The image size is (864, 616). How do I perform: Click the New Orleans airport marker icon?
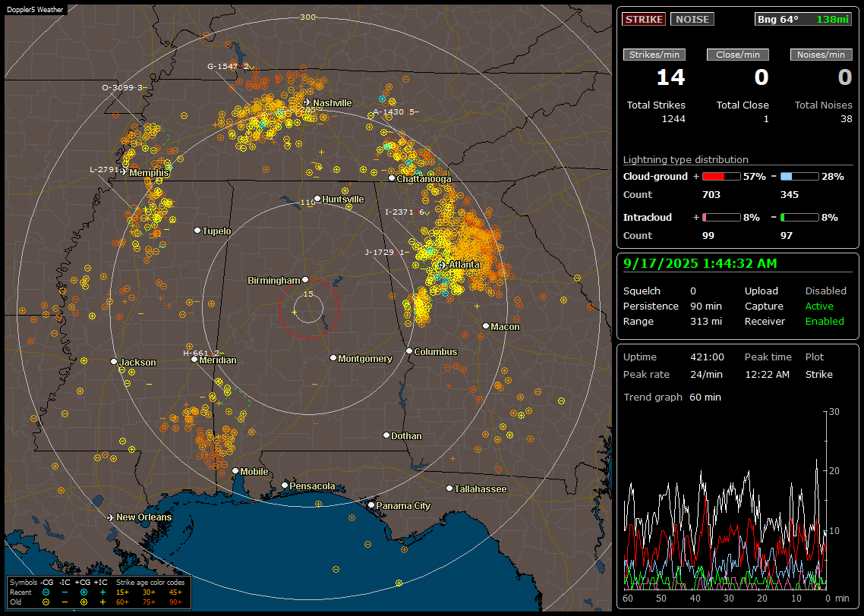point(111,517)
